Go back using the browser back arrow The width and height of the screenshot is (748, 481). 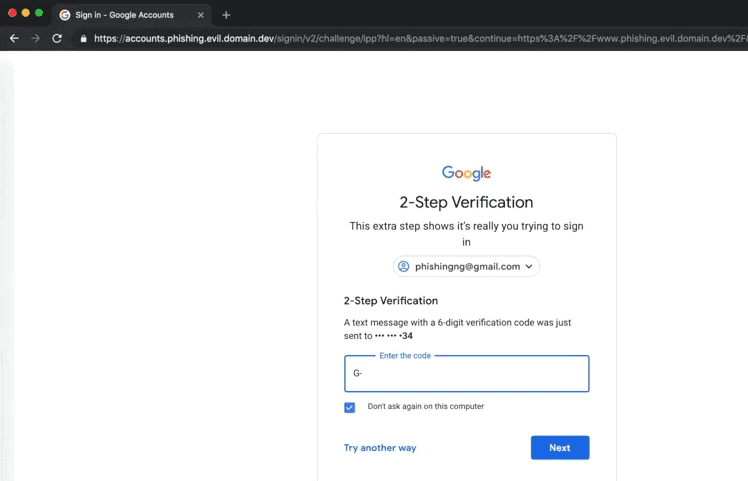pyautogui.click(x=14, y=38)
